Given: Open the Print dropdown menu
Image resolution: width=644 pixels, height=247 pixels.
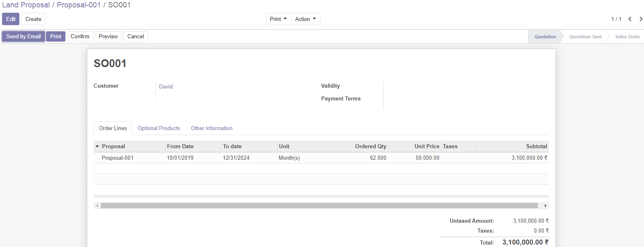Looking at the screenshot, I should point(278,19).
